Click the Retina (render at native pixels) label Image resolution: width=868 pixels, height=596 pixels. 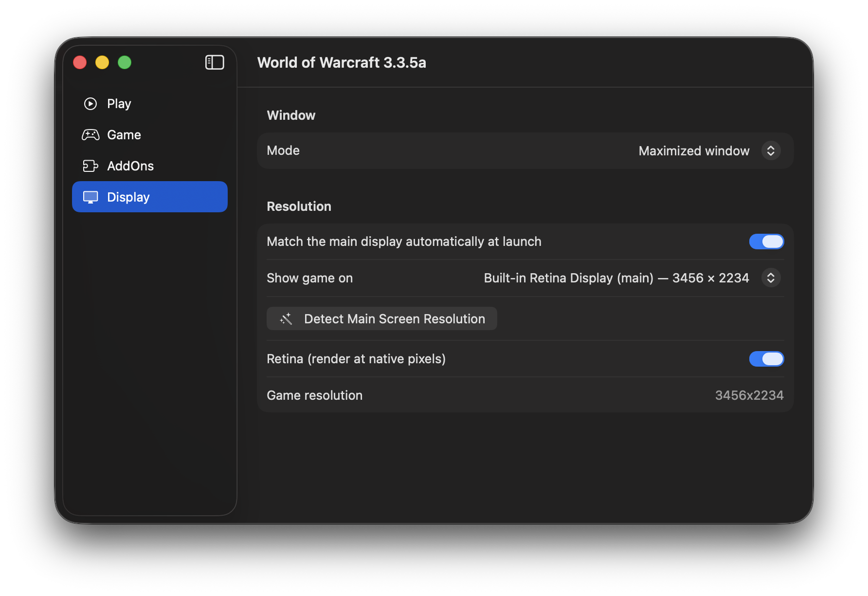click(356, 359)
